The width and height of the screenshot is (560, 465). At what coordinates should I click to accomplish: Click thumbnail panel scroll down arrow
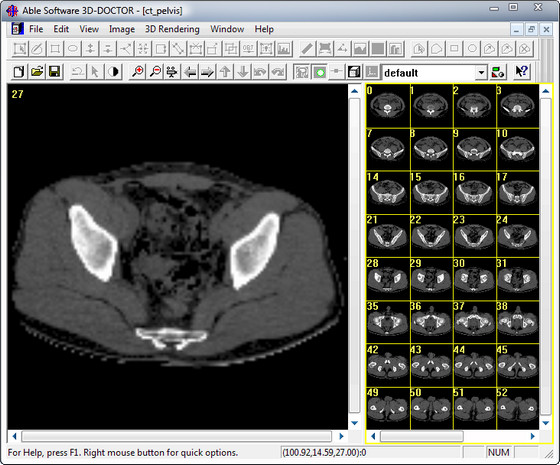(545, 423)
